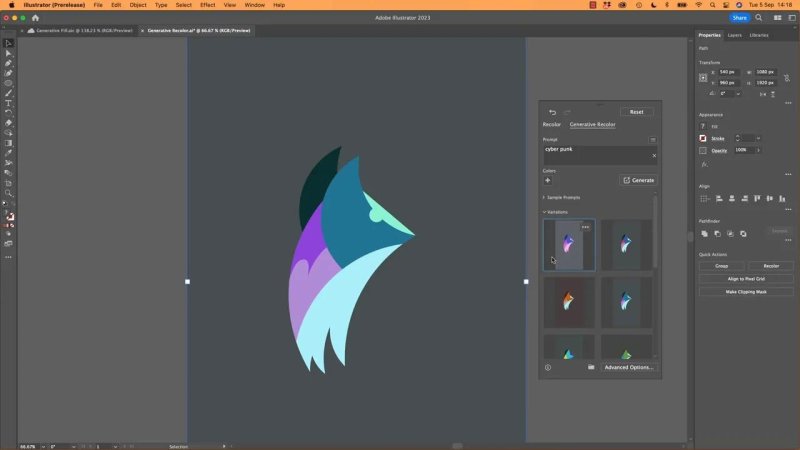Viewport: 800px width, 450px height.
Task: Click Pathfinder Unite icon
Action: click(704, 234)
